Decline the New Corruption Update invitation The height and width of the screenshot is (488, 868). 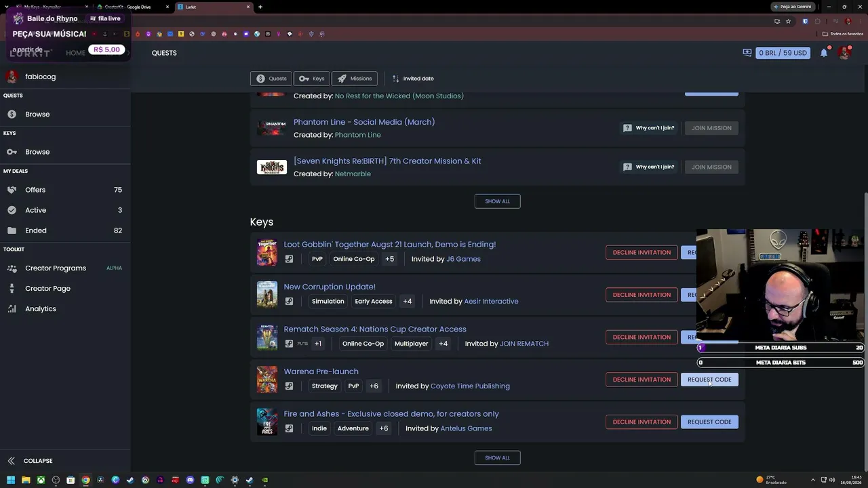click(x=642, y=295)
